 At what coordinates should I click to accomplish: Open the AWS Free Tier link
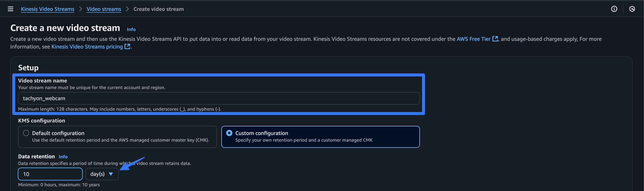473,39
